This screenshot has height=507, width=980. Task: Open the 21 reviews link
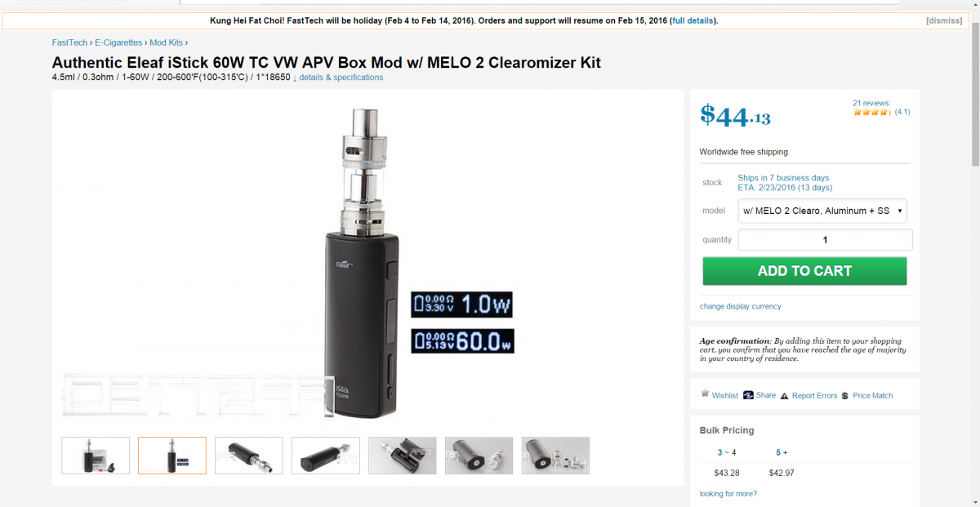point(871,103)
